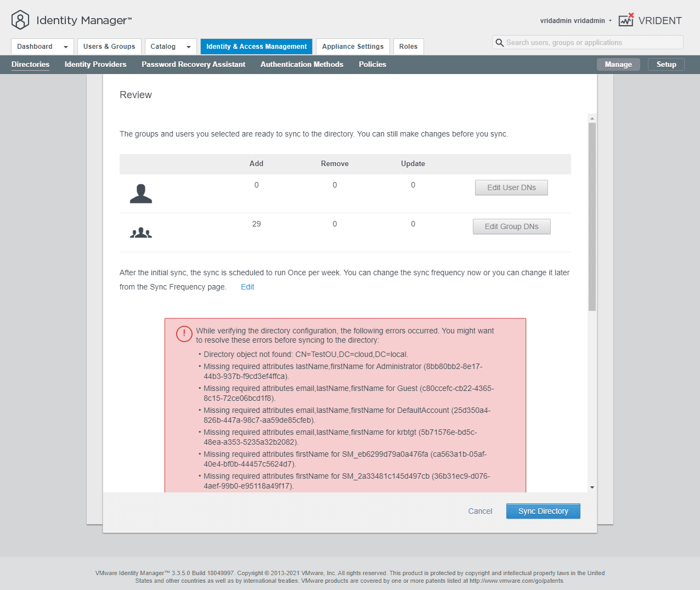Image resolution: width=700 pixels, height=590 pixels.
Task: Click the scrollbar up arrow
Action: coord(592,118)
